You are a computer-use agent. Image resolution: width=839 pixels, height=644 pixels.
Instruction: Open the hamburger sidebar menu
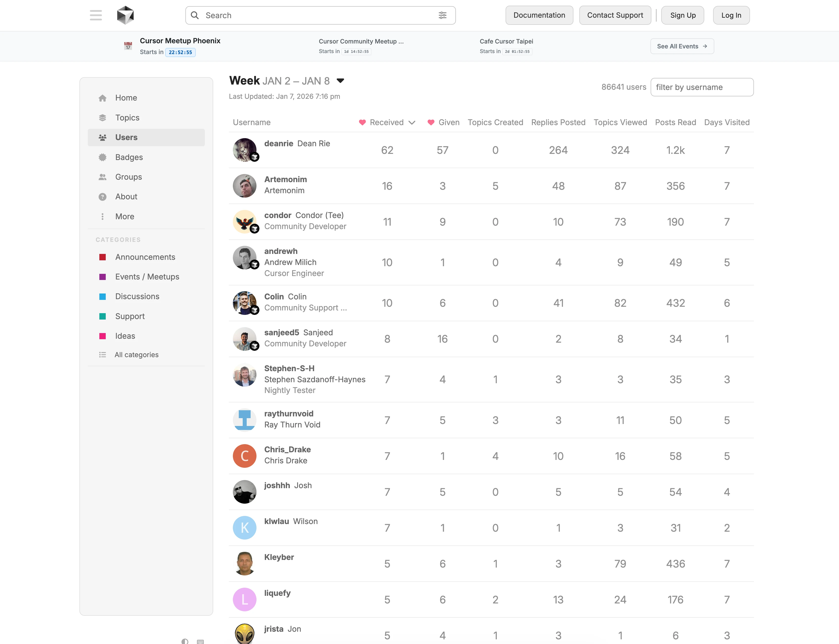(x=96, y=15)
